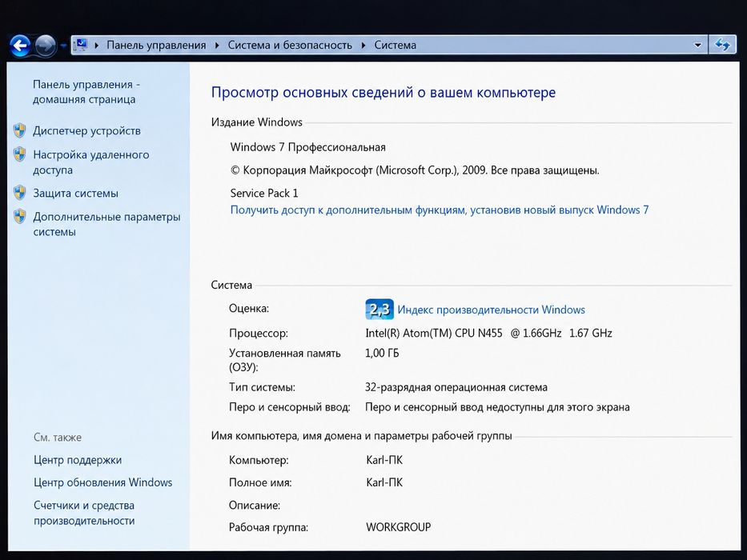The width and height of the screenshot is (747, 560).
Task: Click Karl-ПК next to Полное имя
Action: click(384, 482)
